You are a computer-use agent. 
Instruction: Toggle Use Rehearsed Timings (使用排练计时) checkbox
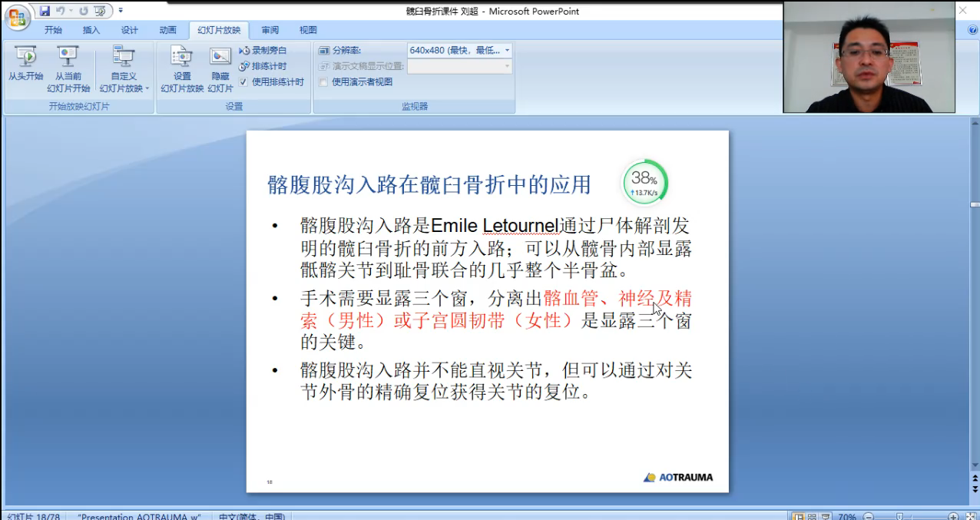(x=243, y=81)
